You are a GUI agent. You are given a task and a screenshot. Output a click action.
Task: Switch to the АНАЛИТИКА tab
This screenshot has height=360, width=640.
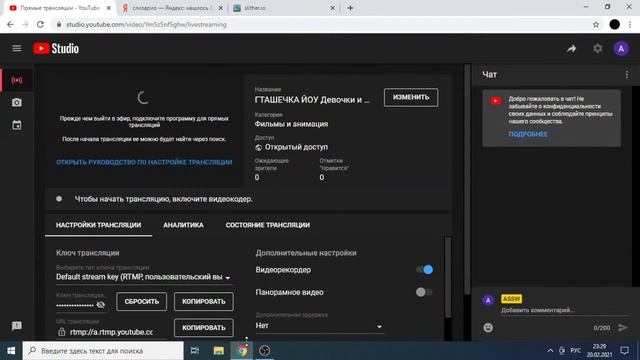[183, 225]
